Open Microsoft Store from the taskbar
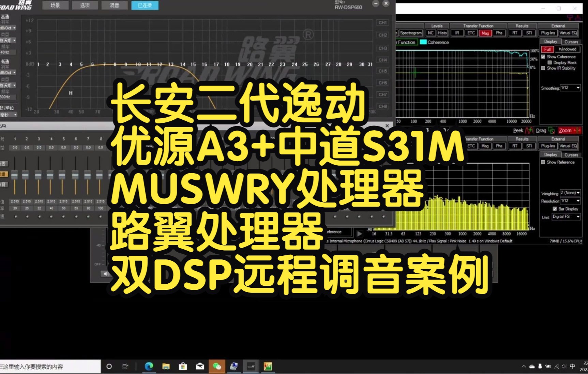 click(x=183, y=366)
